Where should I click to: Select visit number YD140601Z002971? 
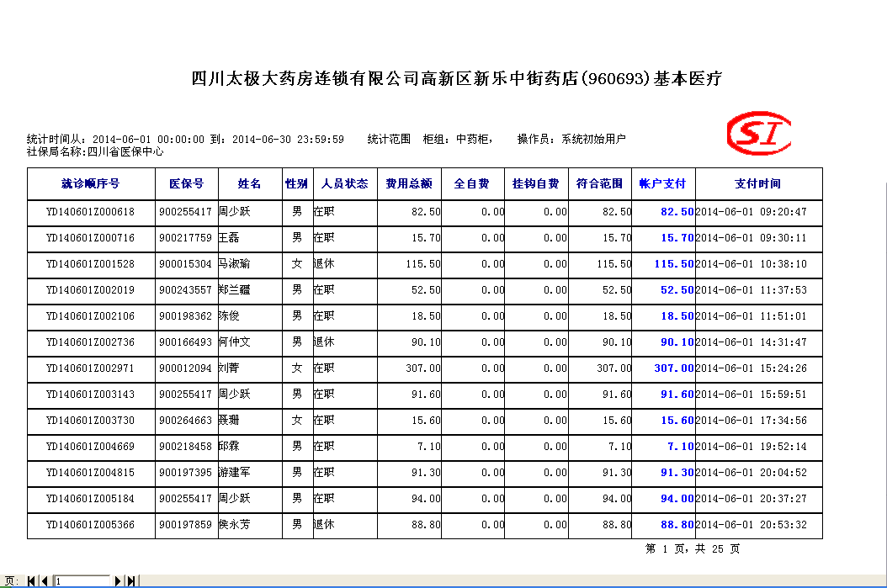[x=91, y=368]
